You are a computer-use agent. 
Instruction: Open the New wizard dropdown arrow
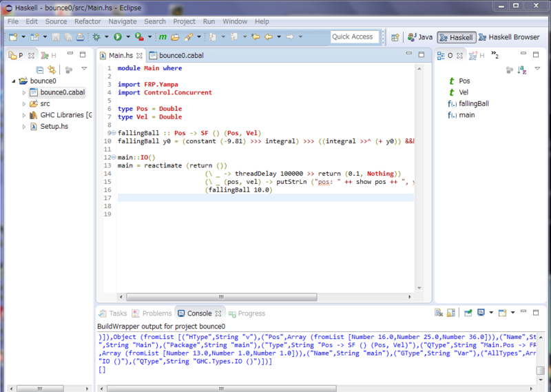[23, 37]
